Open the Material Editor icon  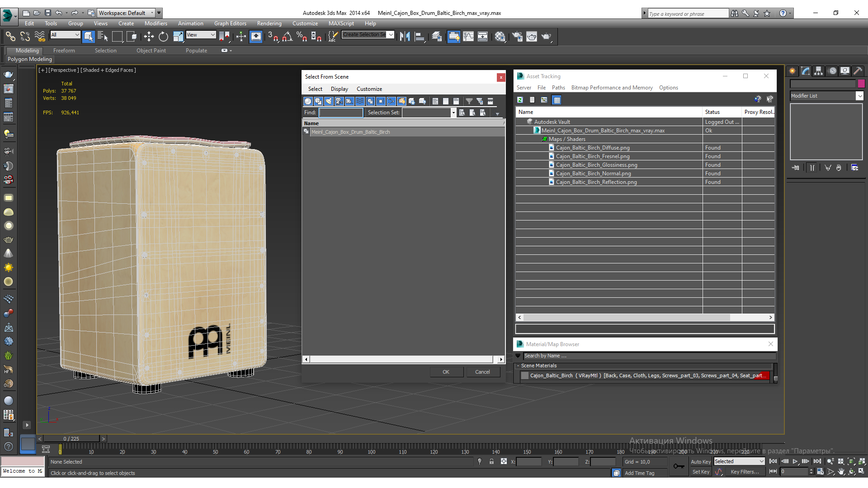500,37
